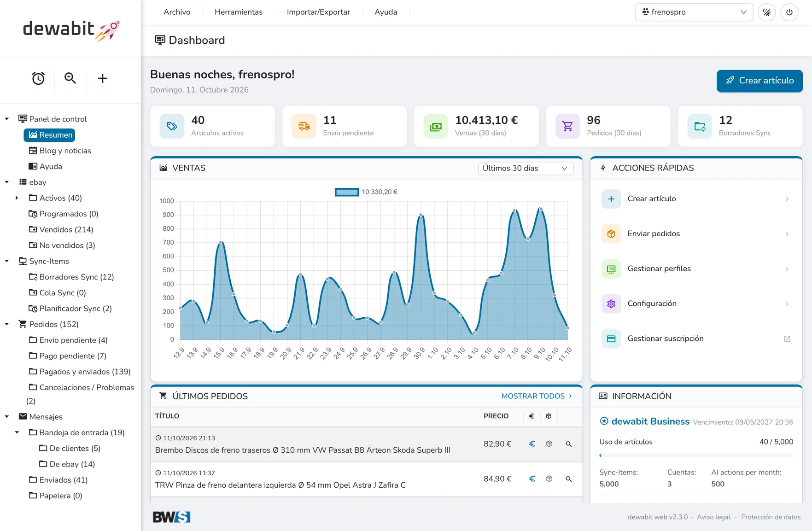Click the truck icon on Envío pendiente card
This screenshot has width=812, height=531.
tap(304, 126)
